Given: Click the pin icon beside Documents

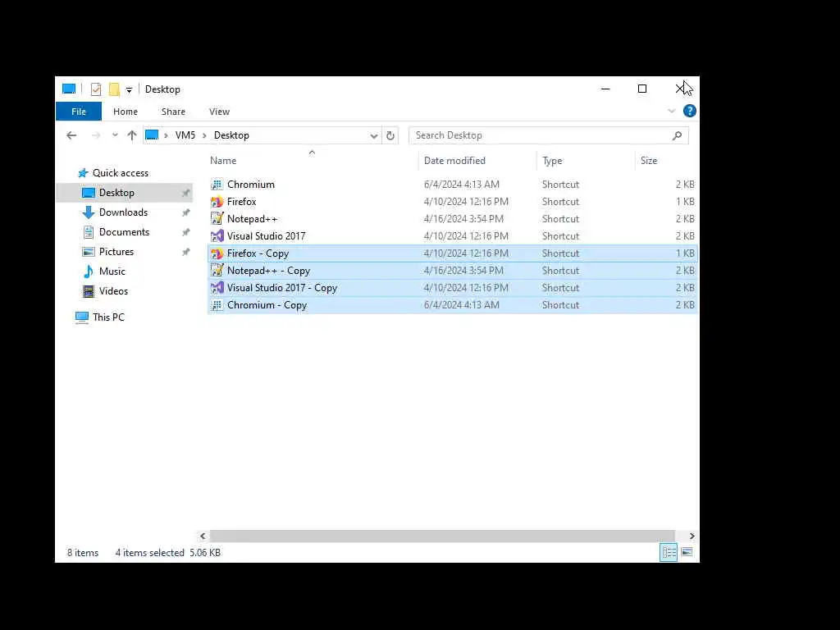Looking at the screenshot, I should pyautogui.click(x=186, y=232).
